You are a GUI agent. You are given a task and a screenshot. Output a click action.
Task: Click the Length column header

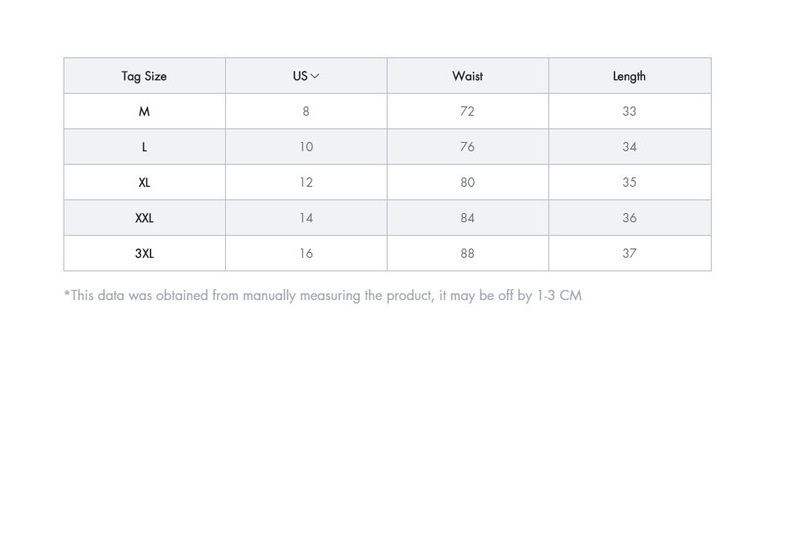point(629,76)
